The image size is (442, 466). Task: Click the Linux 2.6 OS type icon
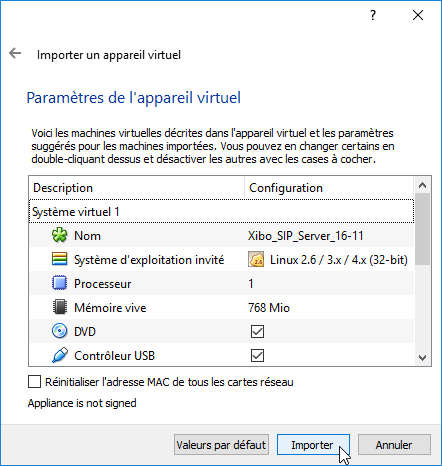point(256,260)
